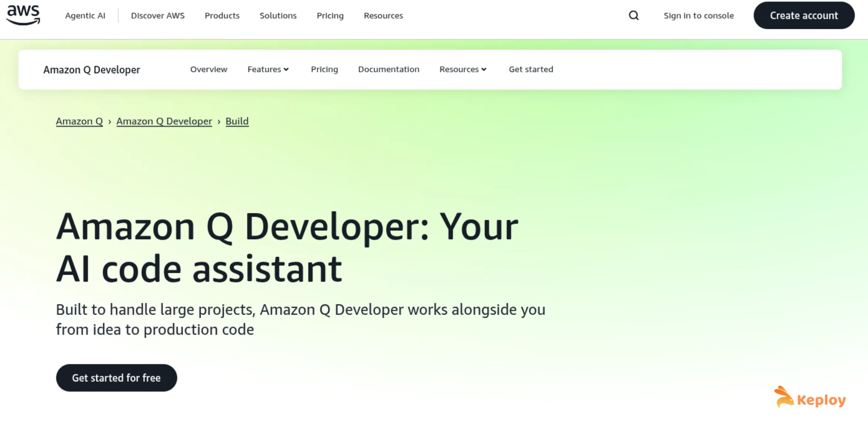Expand the product Resources dropdown
The image size is (868, 437).
point(462,69)
